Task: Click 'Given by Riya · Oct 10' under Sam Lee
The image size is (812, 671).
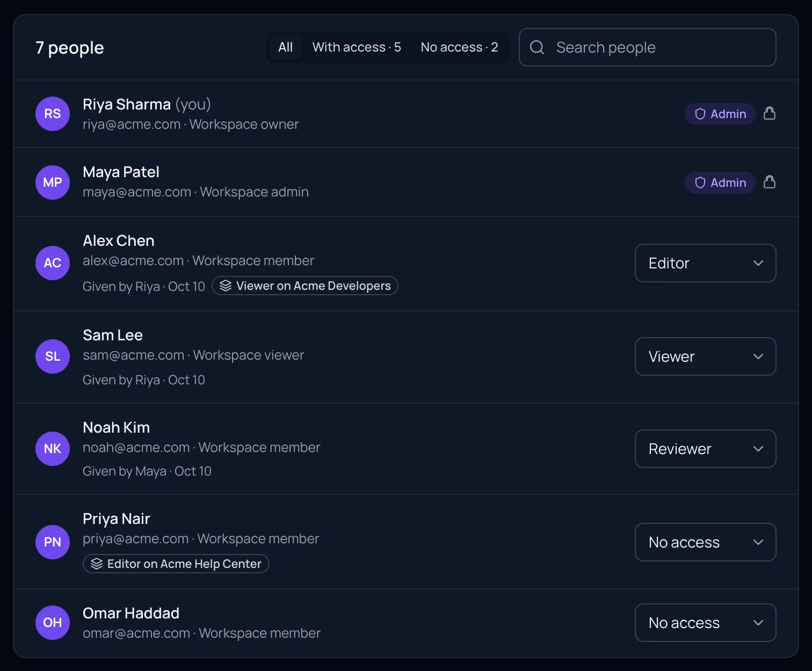Action: tap(144, 380)
